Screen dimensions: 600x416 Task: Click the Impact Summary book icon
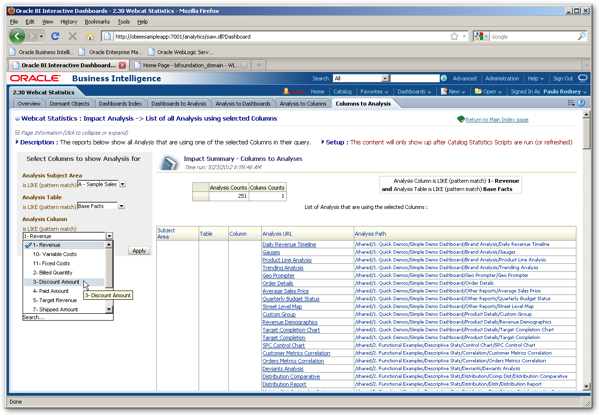(x=169, y=163)
